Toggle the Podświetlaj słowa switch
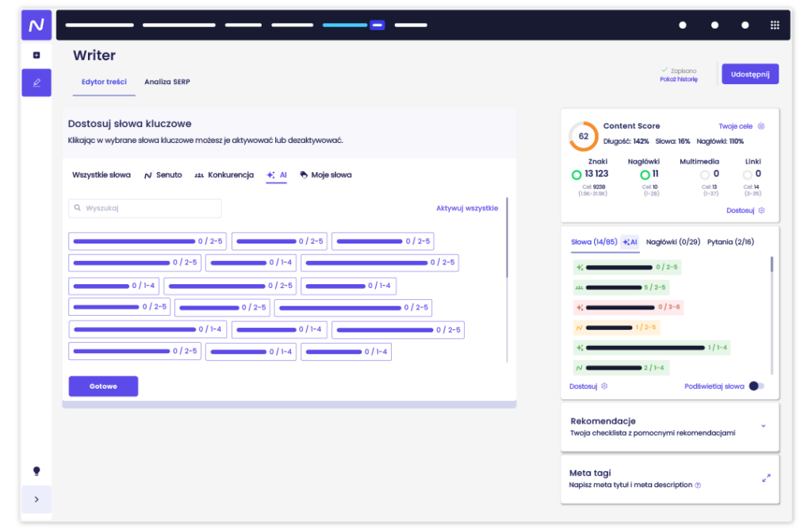The width and height of the screenshot is (812, 530). point(756,386)
